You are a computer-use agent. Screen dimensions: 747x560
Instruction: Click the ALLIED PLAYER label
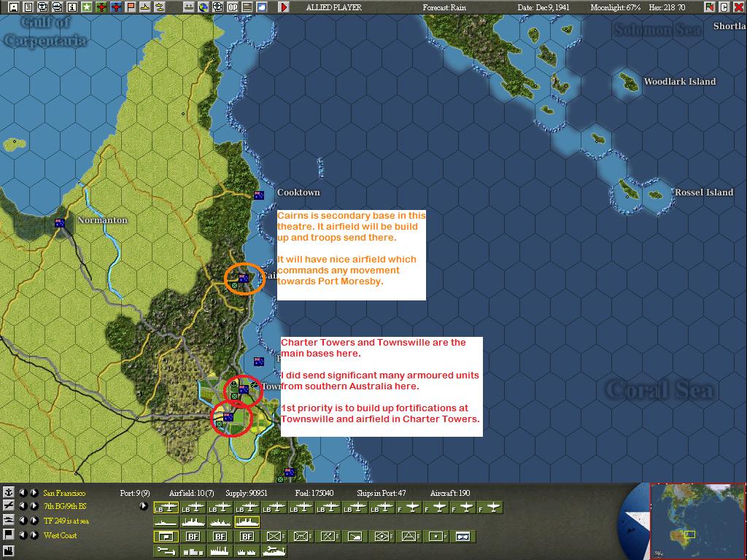[333, 7]
